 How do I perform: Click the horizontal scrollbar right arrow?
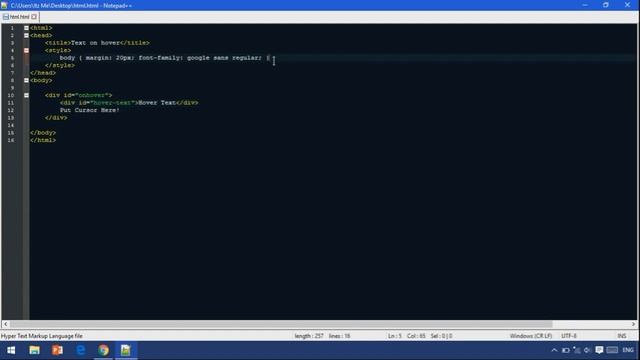[x=633, y=324]
